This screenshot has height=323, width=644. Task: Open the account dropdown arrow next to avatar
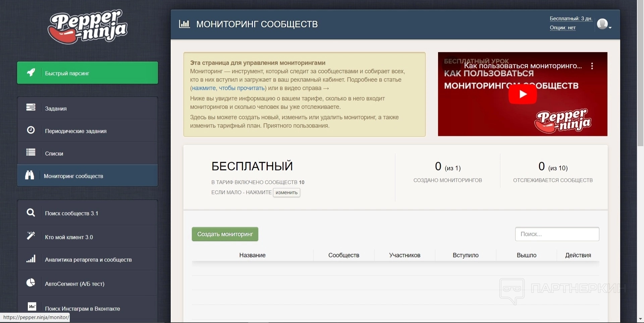pyautogui.click(x=610, y=28)
